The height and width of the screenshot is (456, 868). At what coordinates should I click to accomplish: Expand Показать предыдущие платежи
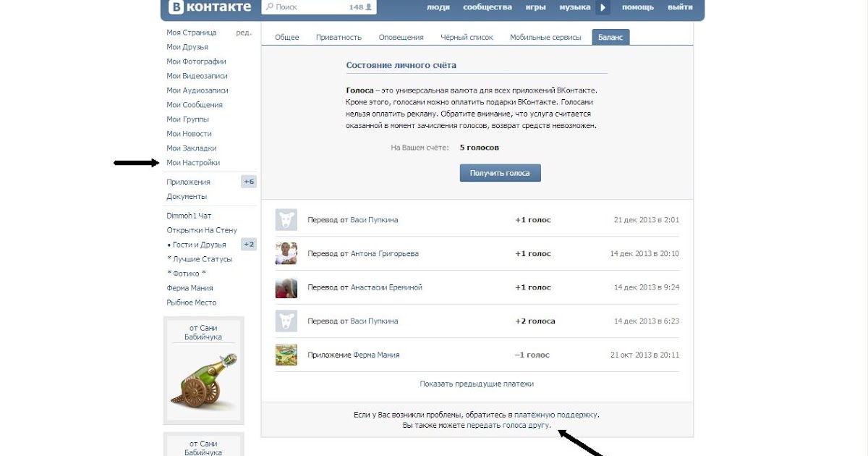coord(477,384)
